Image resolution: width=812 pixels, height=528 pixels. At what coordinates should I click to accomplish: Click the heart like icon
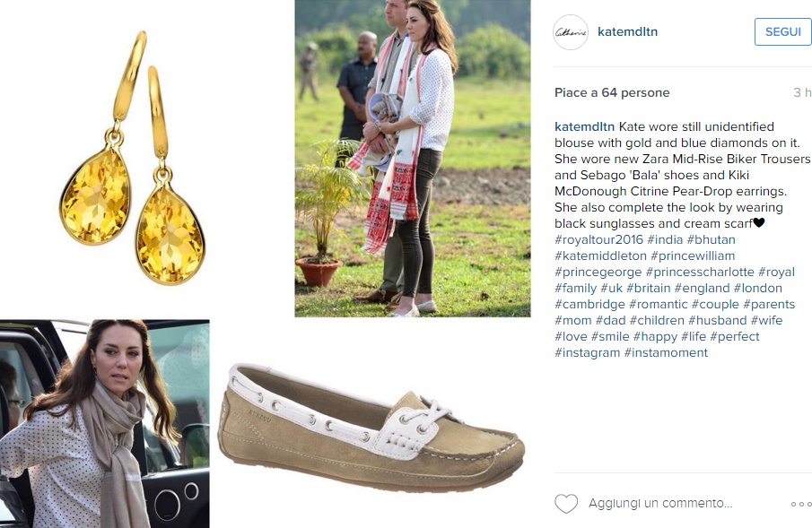pyautogui.click(x=566, y=504)
